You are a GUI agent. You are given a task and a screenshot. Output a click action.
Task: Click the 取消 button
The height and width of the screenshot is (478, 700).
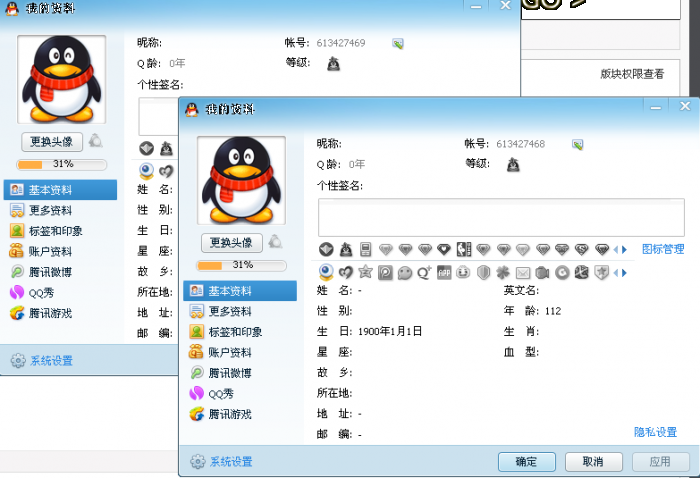pos(594,461)
